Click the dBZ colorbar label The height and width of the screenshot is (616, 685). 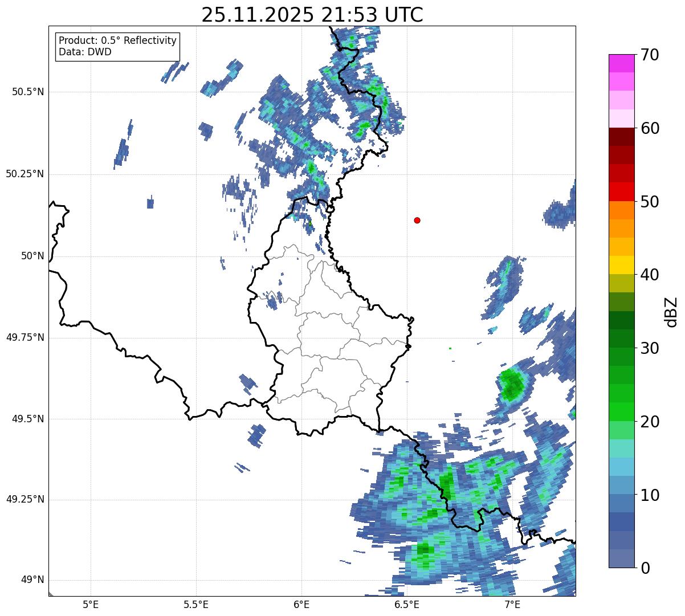(x=671, y=311)
